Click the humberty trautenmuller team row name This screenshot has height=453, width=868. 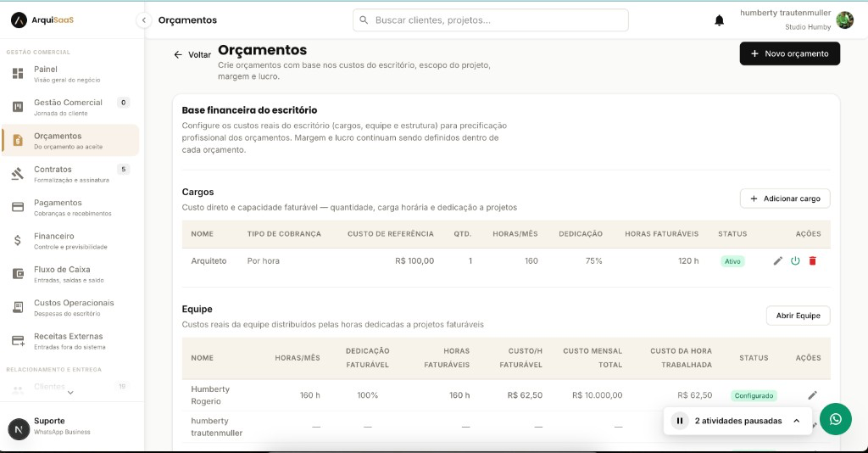[x=216, y=427]
